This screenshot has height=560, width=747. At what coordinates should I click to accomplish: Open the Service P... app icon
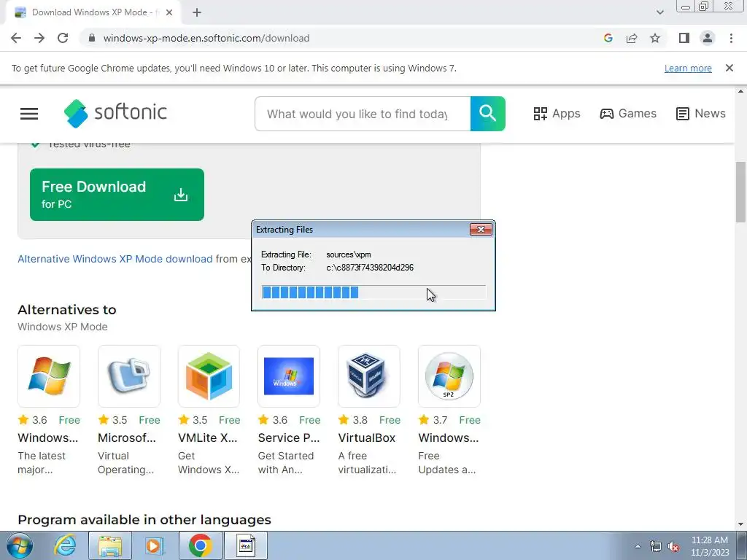tap(289, 376)
